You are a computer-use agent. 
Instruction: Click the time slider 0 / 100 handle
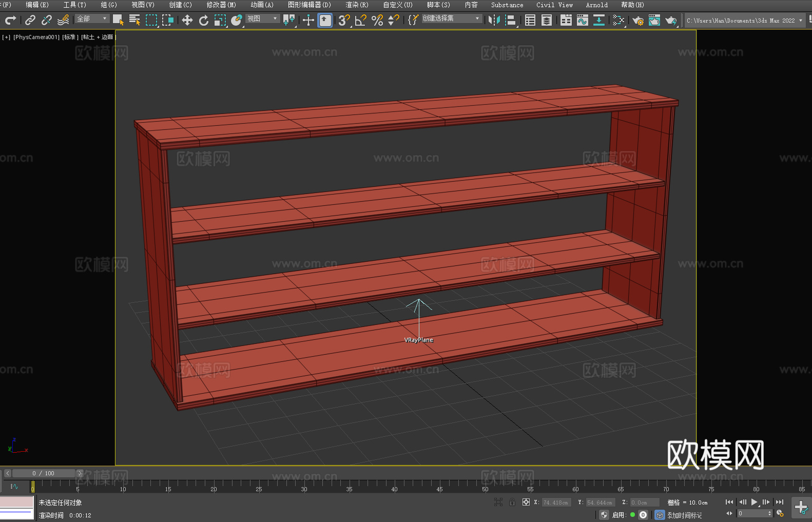pos(43,473)
